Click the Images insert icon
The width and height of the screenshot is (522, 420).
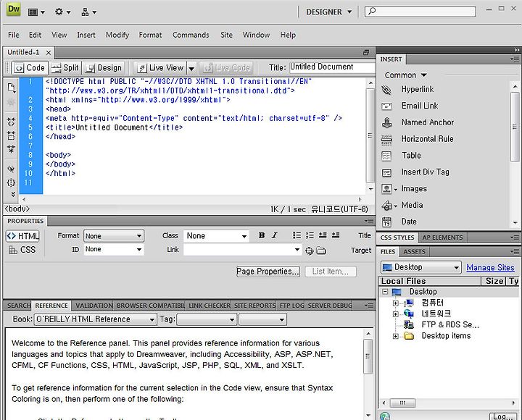click(x=386, y=189)
